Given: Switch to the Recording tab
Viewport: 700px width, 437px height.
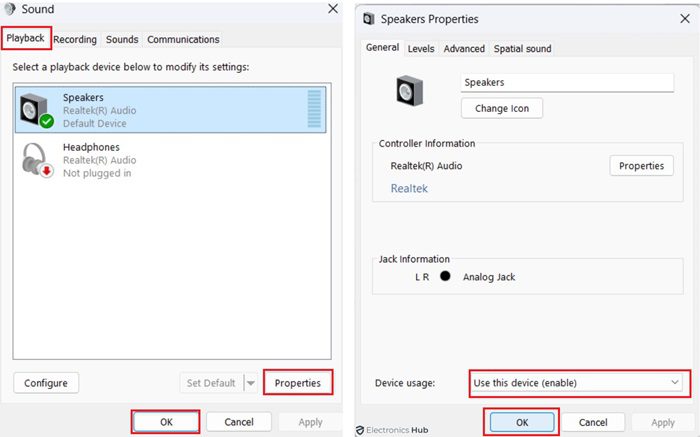Looking at the screenshot, I should coord(75,40).
